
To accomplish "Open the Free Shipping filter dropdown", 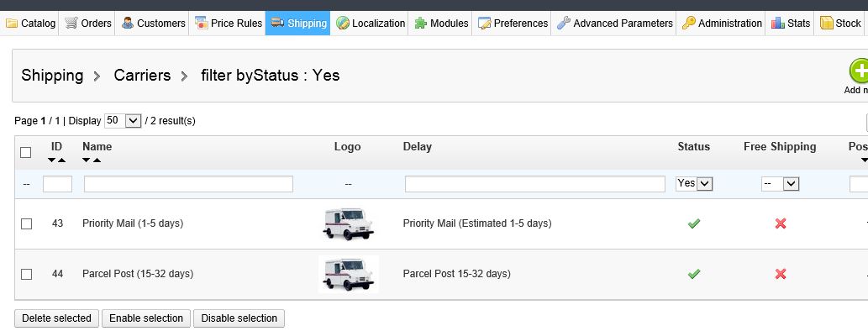I will (780, 184).
